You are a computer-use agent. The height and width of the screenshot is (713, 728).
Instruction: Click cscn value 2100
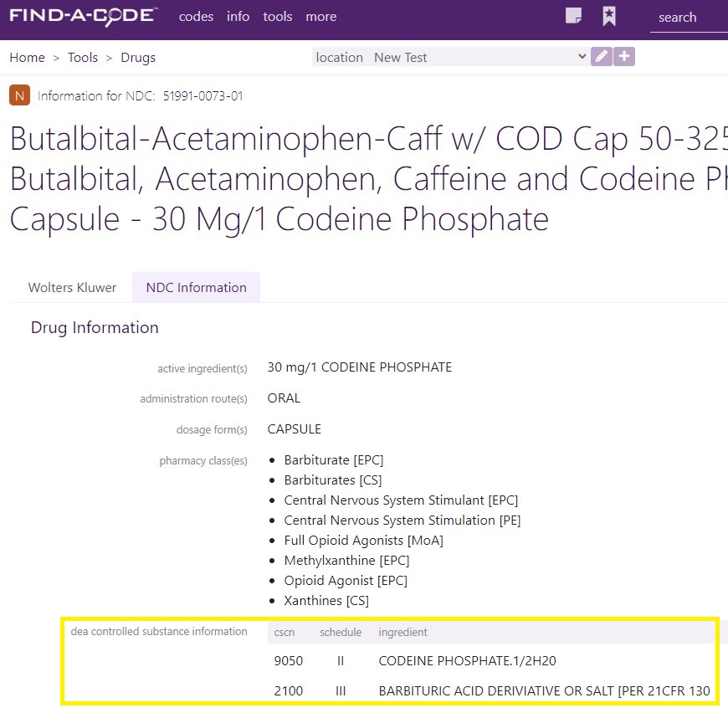pyautogui.click(x=289, y=690)
